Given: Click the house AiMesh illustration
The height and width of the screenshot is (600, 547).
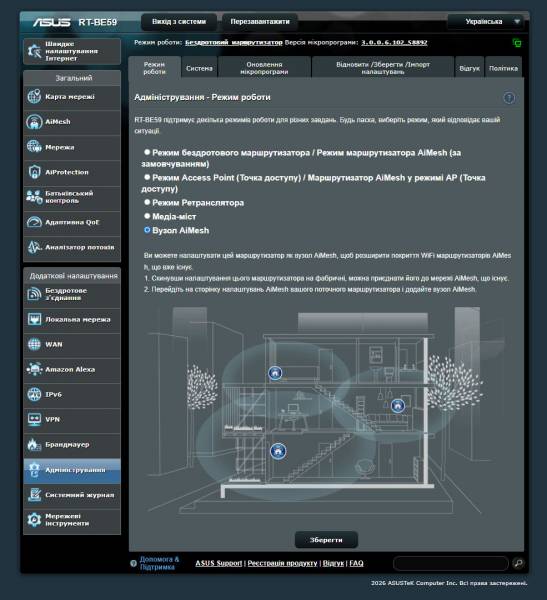Looking at the screenshot, I should point(325,409).
